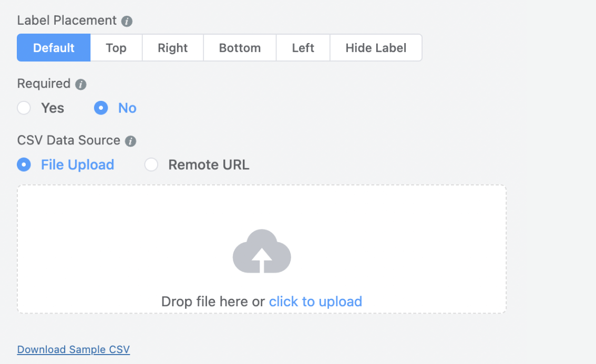
Task: Set label placement to Top
Action: tap(116, 48)
